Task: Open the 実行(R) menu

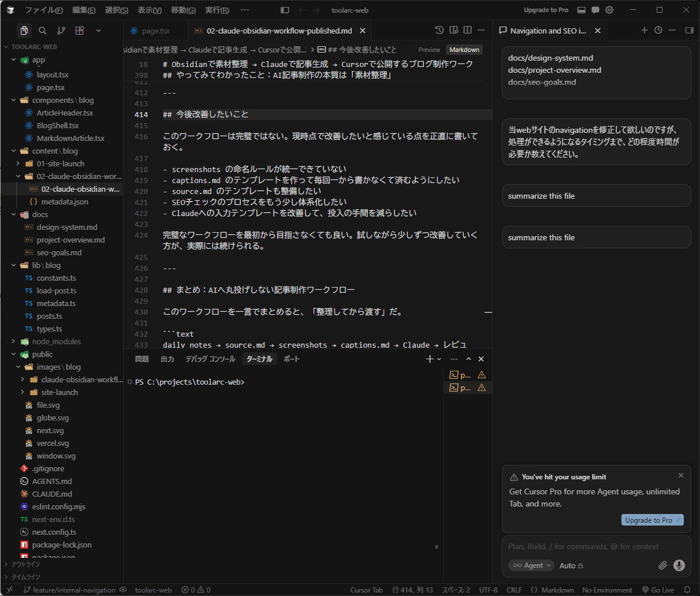Action: [217, 10]
